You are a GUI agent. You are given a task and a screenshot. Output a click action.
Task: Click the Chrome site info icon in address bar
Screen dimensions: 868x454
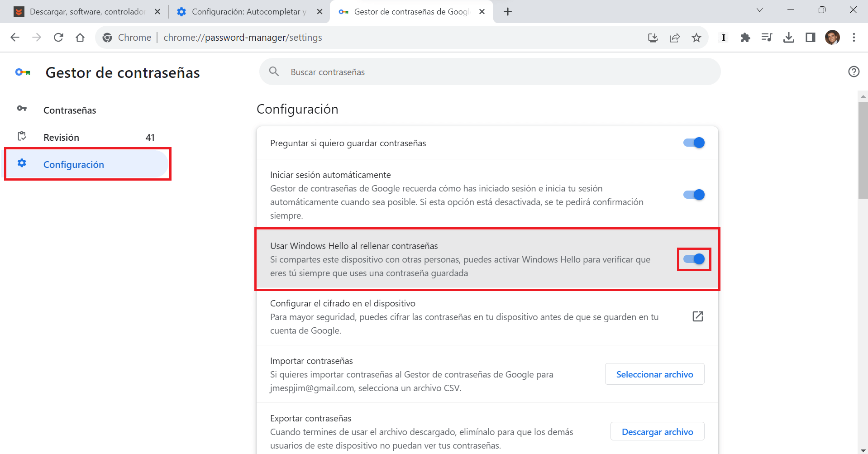click(107, 38)
